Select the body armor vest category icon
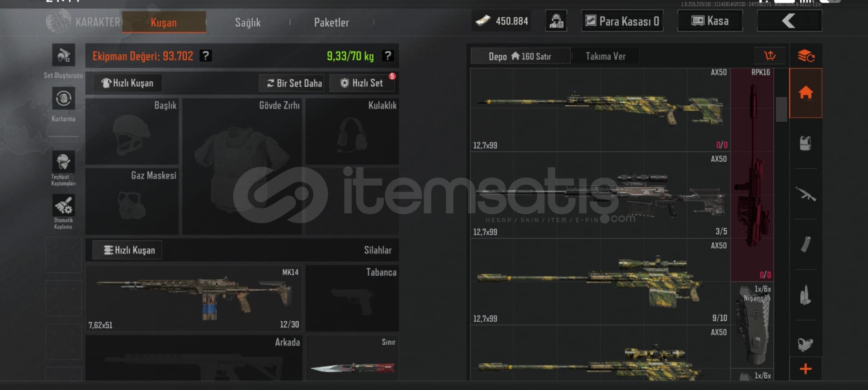The width and height of the screenshot is (868, 390). pos(806,143)
